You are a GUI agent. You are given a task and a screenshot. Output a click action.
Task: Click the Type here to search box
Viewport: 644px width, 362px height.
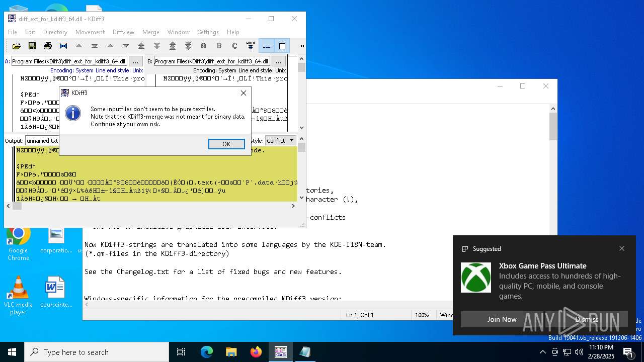click(x=97, y=352)
